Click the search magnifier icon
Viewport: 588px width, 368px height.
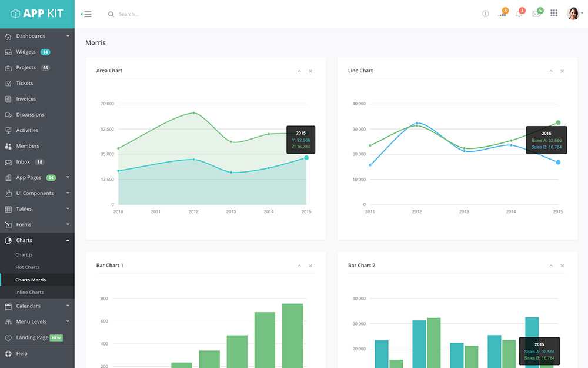tap(111, 14)
